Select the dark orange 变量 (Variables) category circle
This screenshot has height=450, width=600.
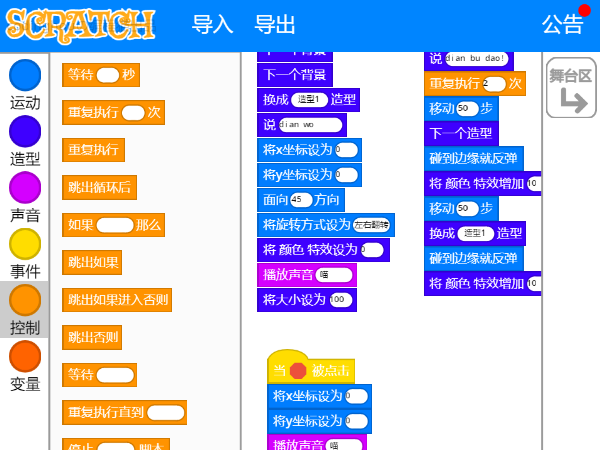pyautogui.click(x=25, y=356)
